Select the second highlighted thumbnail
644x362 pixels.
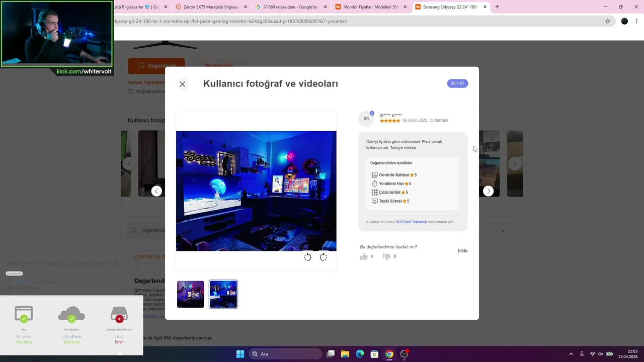(x=223, y=294)
